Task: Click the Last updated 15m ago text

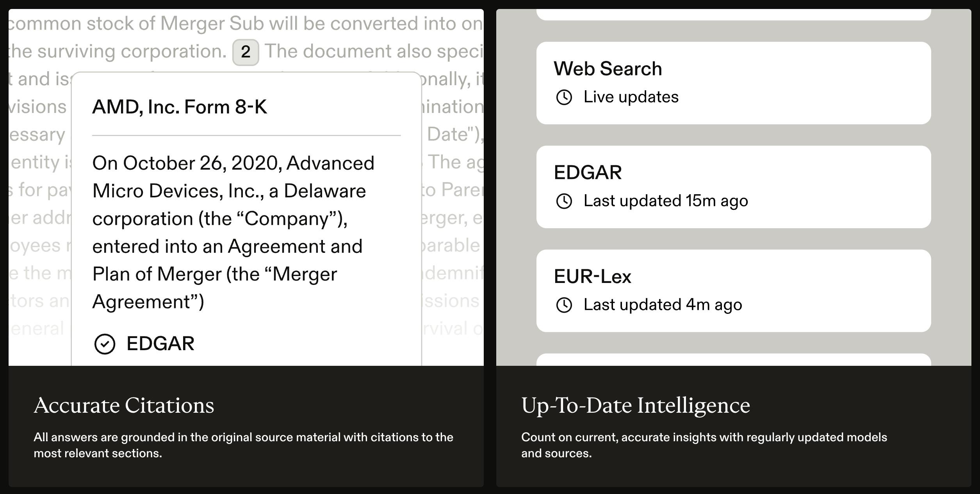Action: (x=666, y=201)
